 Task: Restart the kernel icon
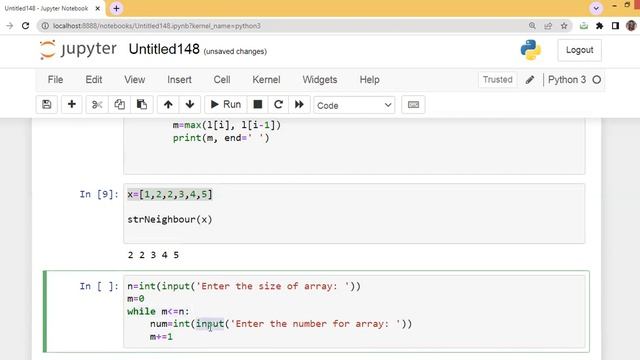(x=278, y=104)
